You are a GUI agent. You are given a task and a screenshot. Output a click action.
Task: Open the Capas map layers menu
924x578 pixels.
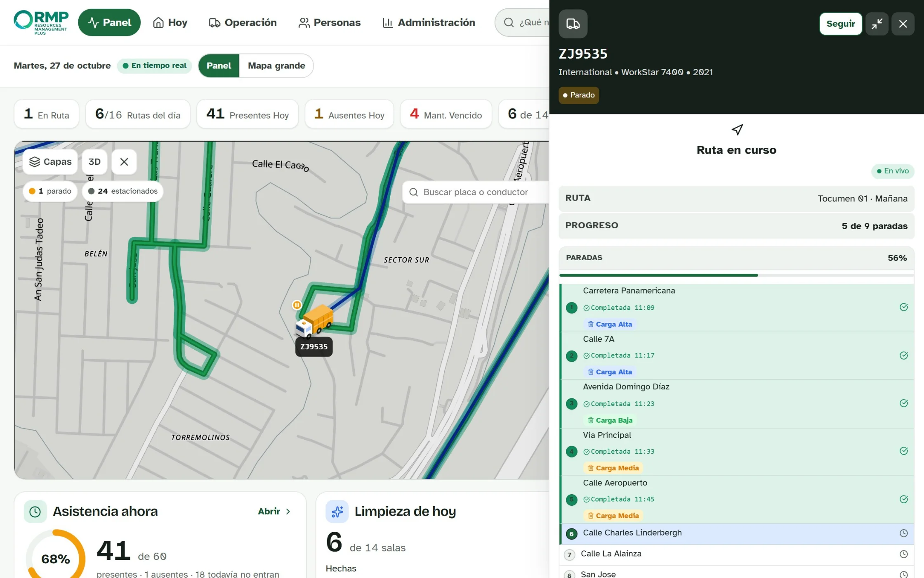[50, 162]
